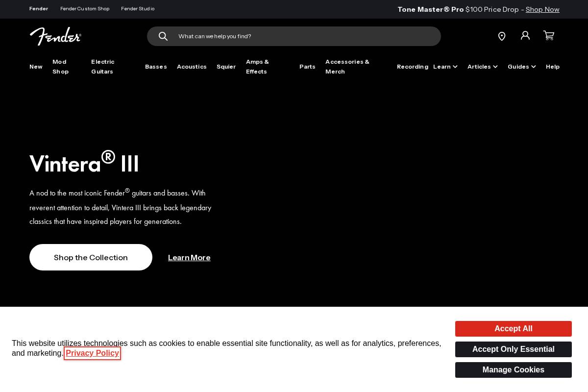Open the Basses menu
588x392 pixels.
click(x=156, y=67)
